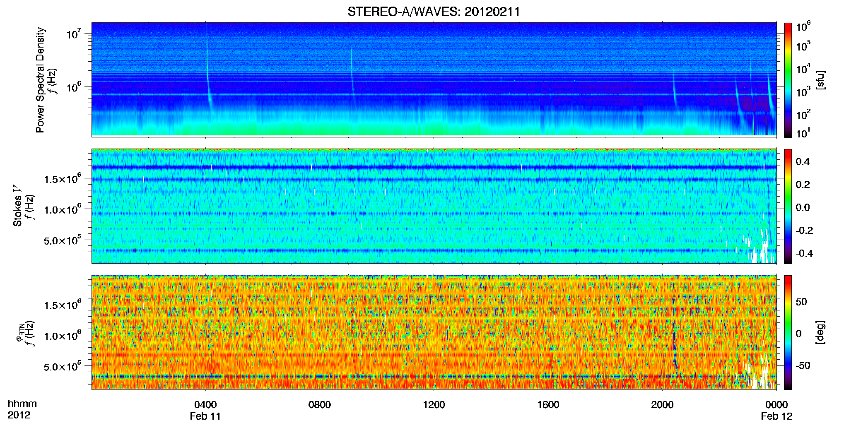The height and width of the screenshot is (447, 868).
Task: Click the Stokes V colorbar
Action: coord(788,206)
